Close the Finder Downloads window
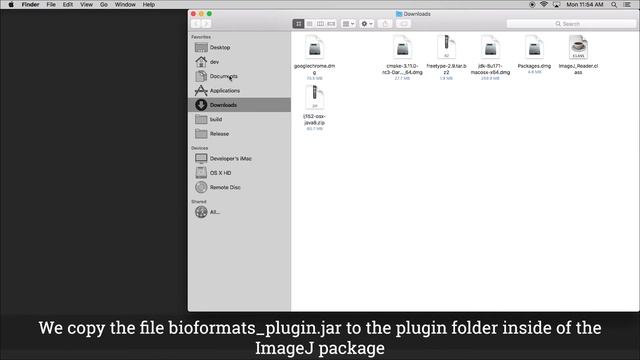 coord(193,14)
